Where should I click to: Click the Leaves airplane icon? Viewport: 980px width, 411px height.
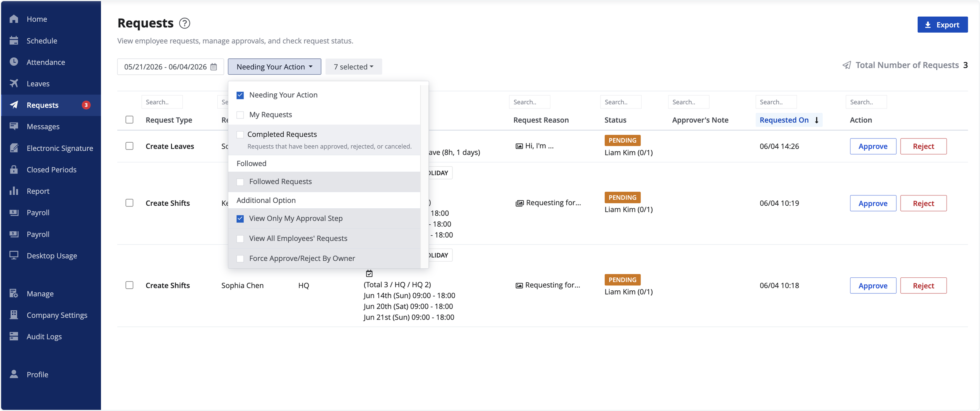coord(14,83)
